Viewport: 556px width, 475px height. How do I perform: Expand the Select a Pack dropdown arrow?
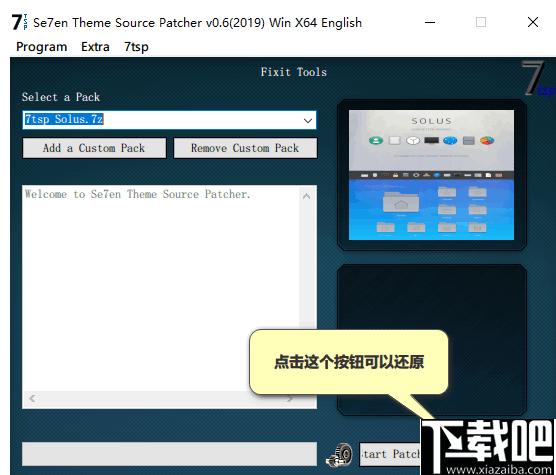click(308, 120)
